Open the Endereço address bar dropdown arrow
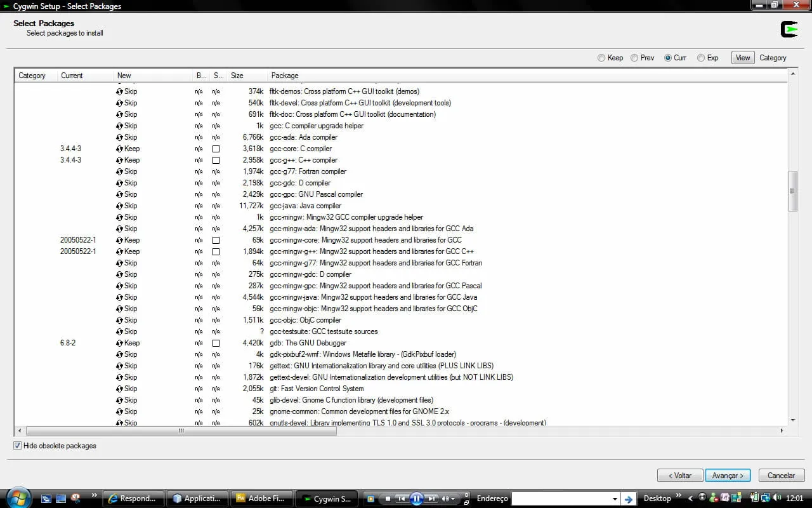 point(615,498)
